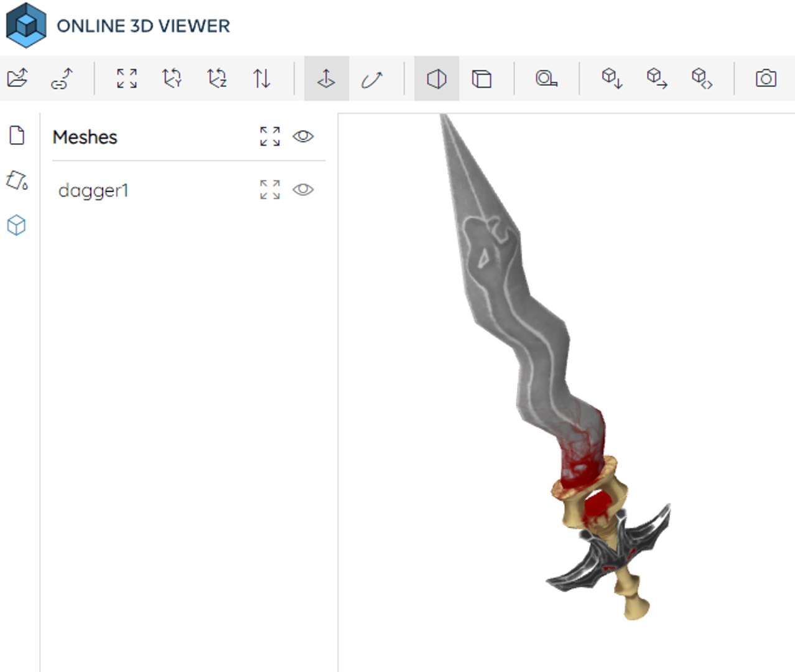Flip the up vector
The image size is (795, 672).
point(262,78)
